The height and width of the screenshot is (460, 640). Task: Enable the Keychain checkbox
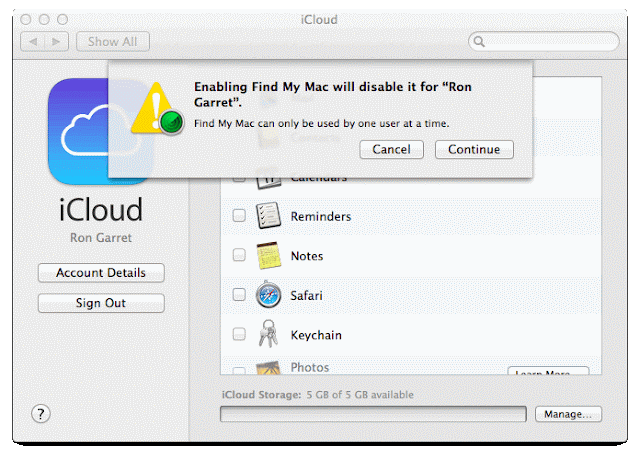point(239,334)
